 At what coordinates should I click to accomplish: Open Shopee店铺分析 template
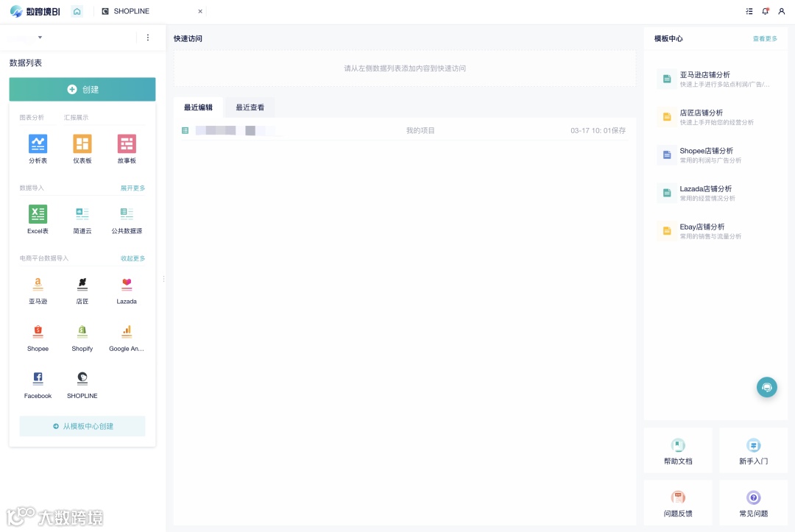(715, 155)
